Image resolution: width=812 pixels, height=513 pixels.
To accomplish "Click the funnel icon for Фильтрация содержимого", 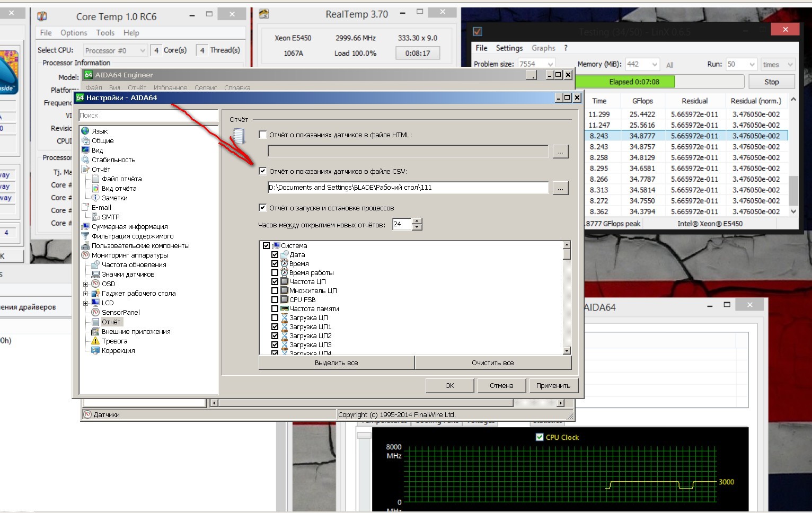I will [85, 236].
